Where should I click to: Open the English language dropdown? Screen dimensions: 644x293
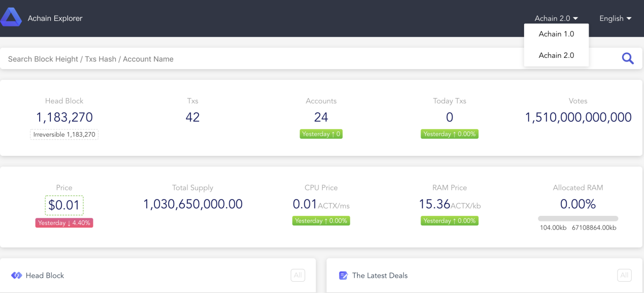point(615,18)
